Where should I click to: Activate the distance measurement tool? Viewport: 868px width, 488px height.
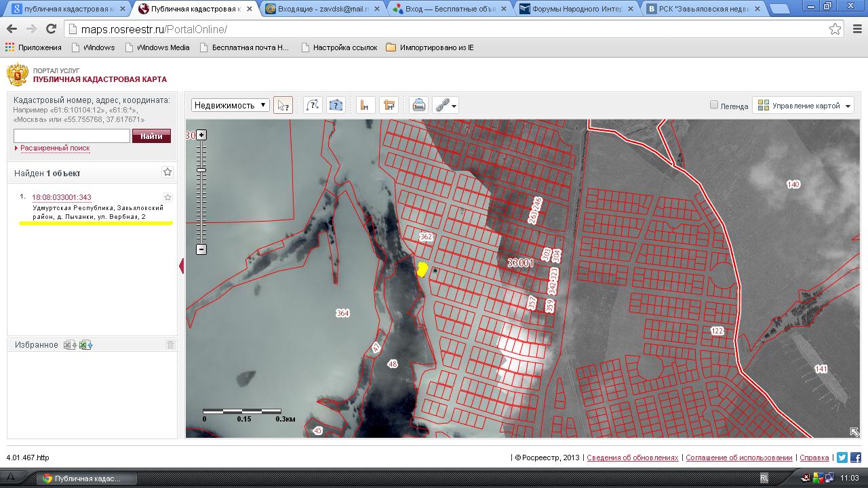coord(365,105)
